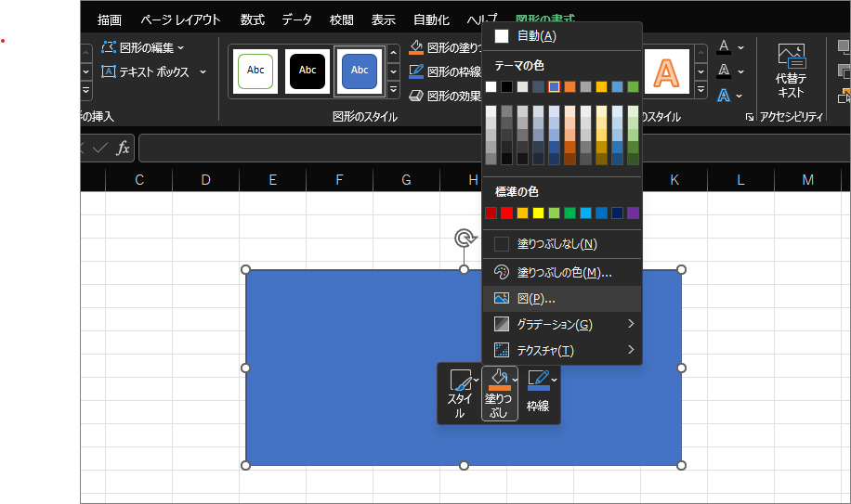Choose 図(P)... picture fill

[x=562, y=299]
